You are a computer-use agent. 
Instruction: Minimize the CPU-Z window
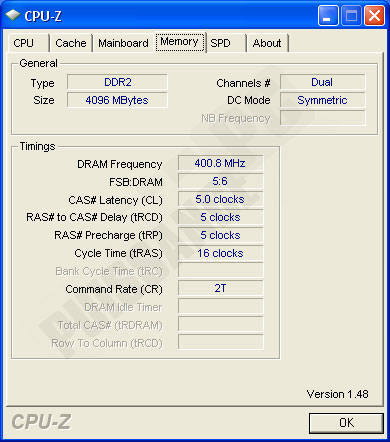[x=328, y=16]
